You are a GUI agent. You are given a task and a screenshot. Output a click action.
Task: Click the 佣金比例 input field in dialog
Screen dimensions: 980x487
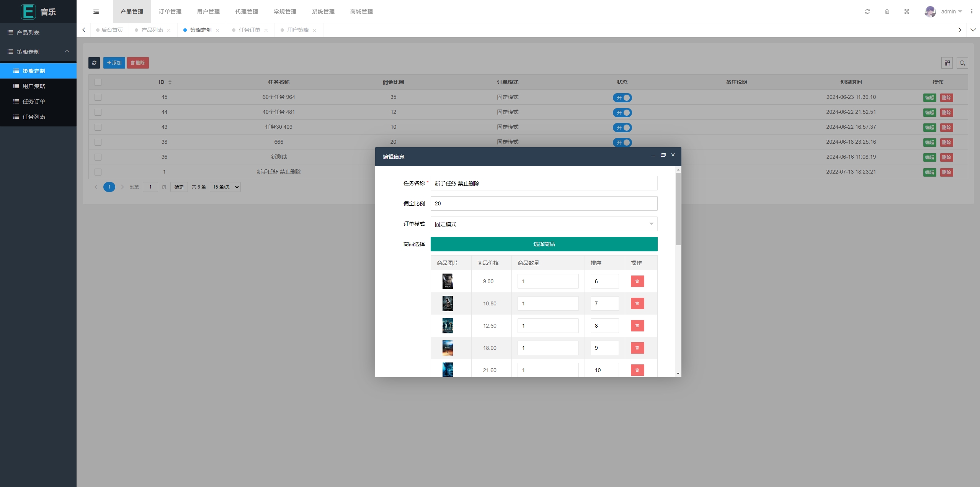(x=544, y=203)
